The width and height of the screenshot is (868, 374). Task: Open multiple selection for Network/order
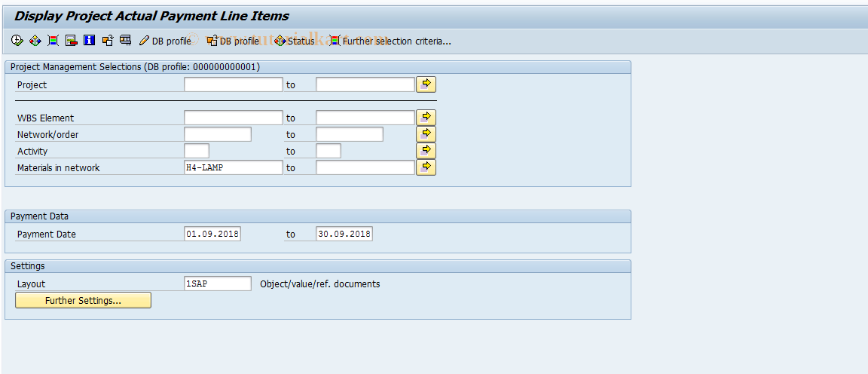tap(426, 135)
